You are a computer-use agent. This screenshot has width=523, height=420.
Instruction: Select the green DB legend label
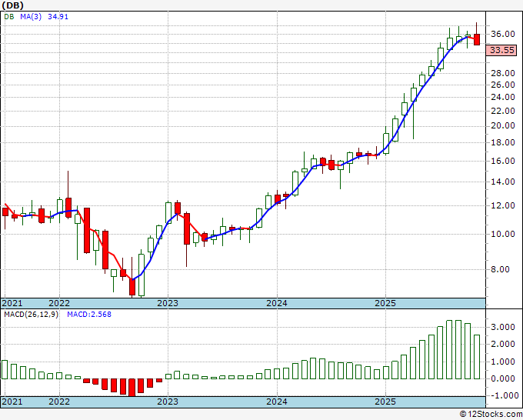pyautogui.click(x=9, y=16)
